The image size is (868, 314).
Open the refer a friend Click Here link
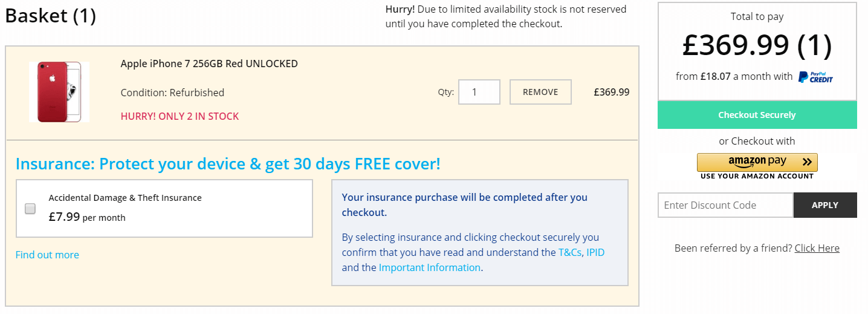(817, 248)
